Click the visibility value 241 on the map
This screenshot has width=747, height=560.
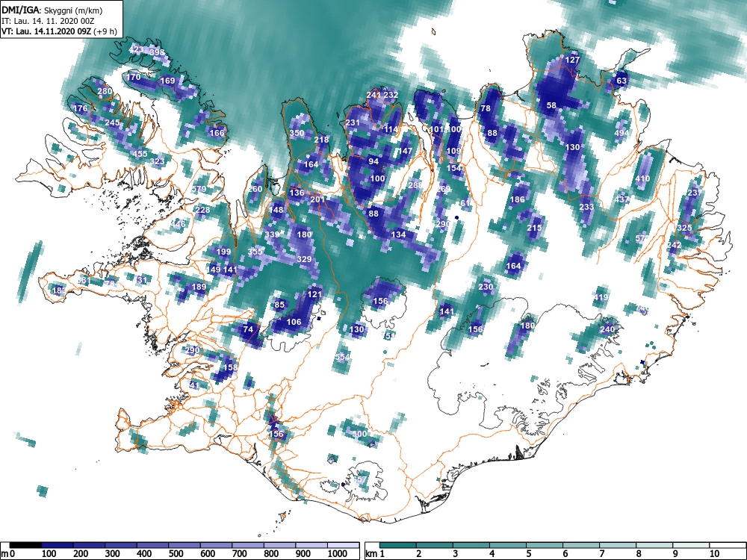[374, 95]
